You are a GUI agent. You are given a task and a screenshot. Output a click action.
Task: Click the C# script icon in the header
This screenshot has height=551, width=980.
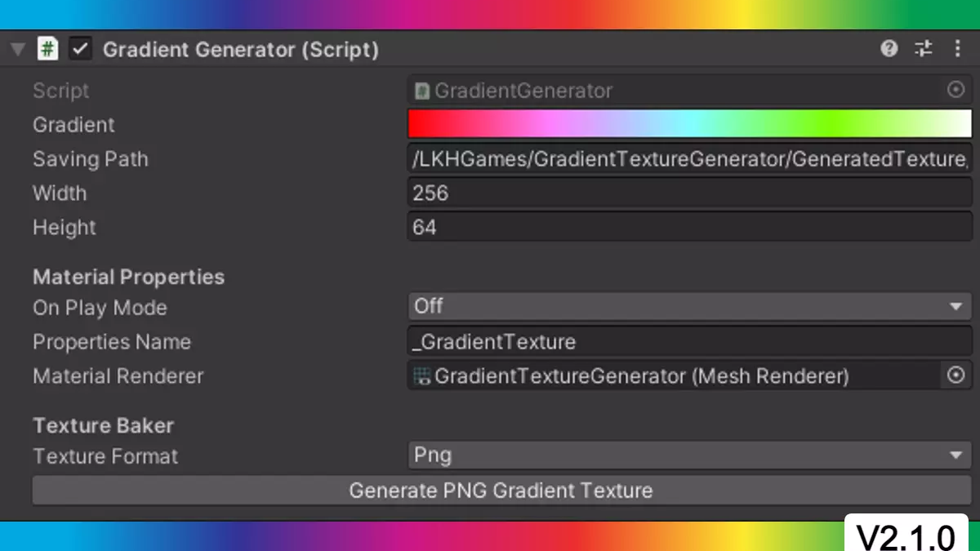pos(48,49)
